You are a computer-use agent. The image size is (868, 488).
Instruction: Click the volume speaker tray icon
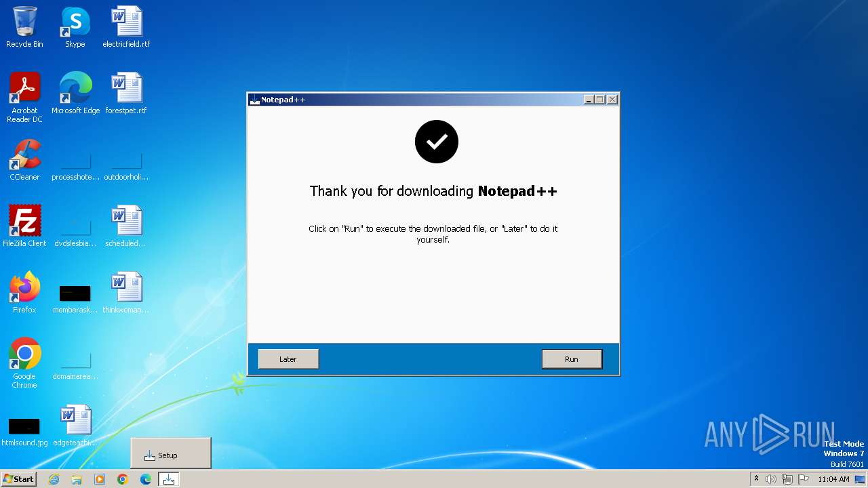(x=771, y=479)
